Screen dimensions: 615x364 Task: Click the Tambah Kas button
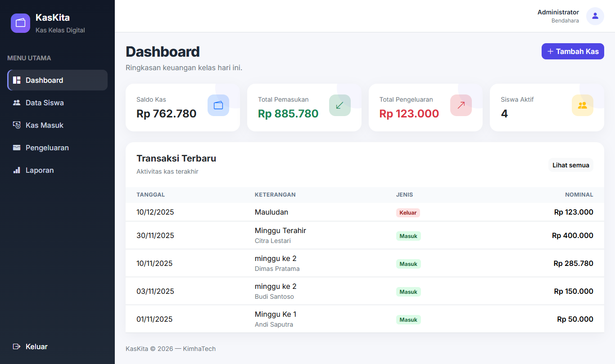click(x=573, y=51)
